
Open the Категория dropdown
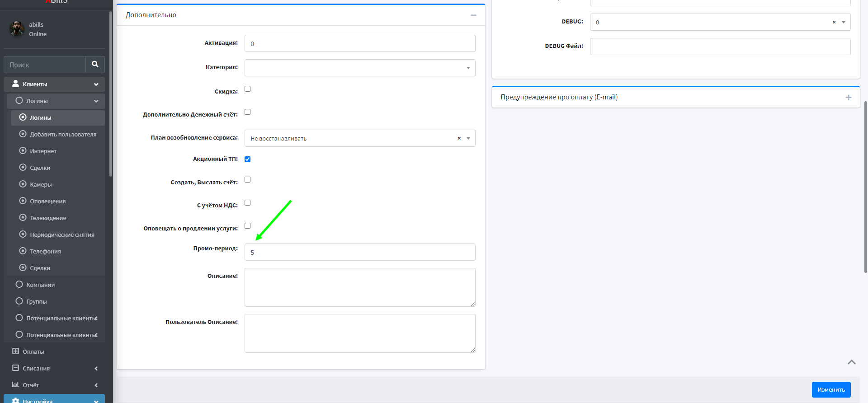coord(359,68)
